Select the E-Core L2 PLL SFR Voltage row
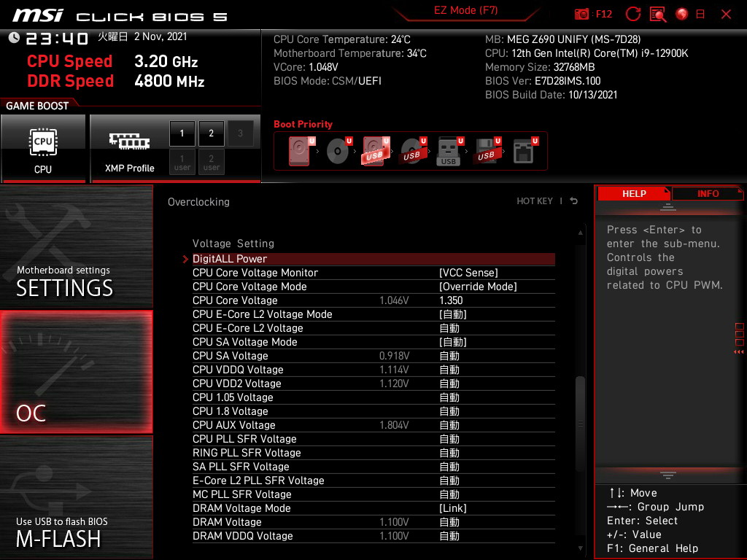 point(373,480)
